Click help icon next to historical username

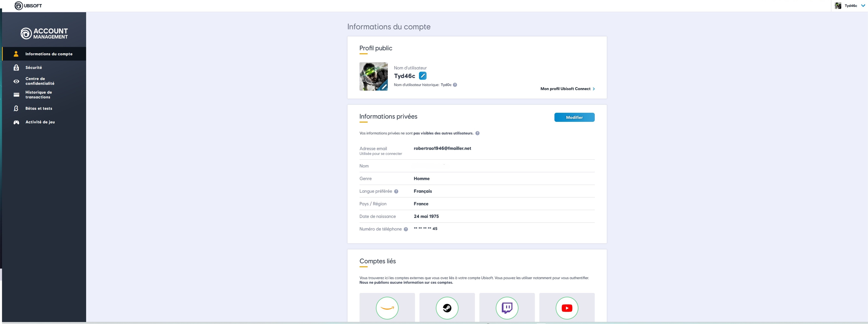455,85
